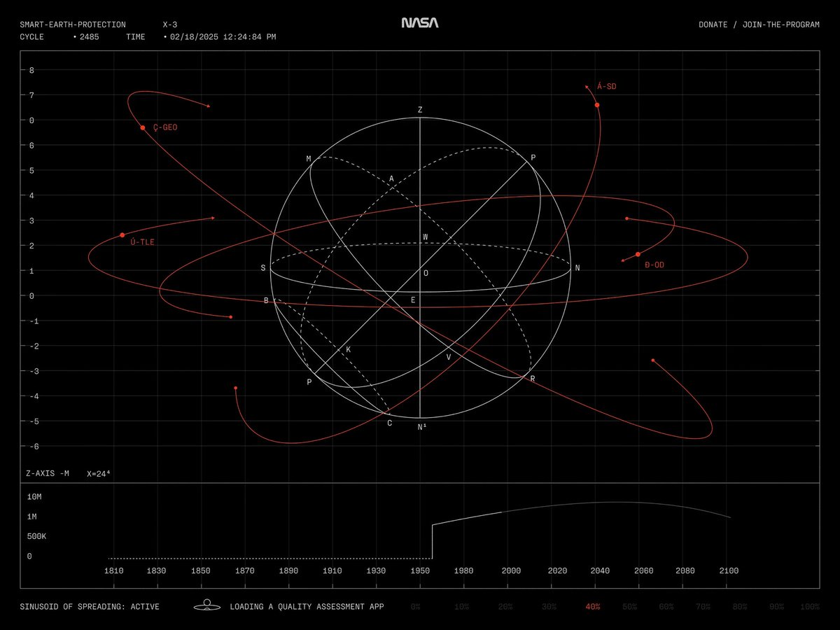The width and height of the screenshot is (840, 630).
Task: Select point E below the center
Action: tap(413, 300)
